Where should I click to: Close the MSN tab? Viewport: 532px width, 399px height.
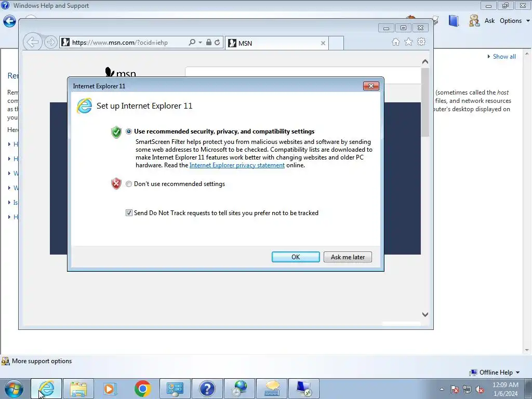(x=323, y=43)
